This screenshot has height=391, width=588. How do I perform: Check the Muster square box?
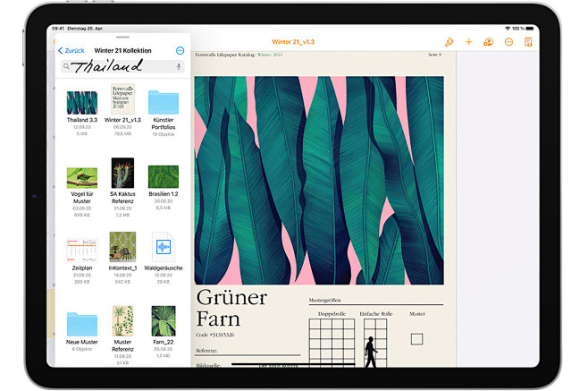tap(416, 339)
